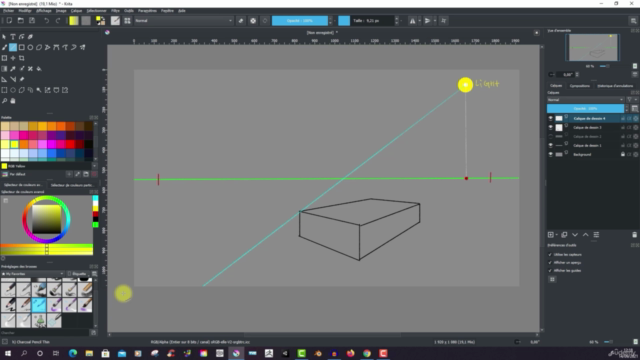Screen dimensions: 640x360
Task: Open the layer filter funnel dropdown
Action: 631,100
